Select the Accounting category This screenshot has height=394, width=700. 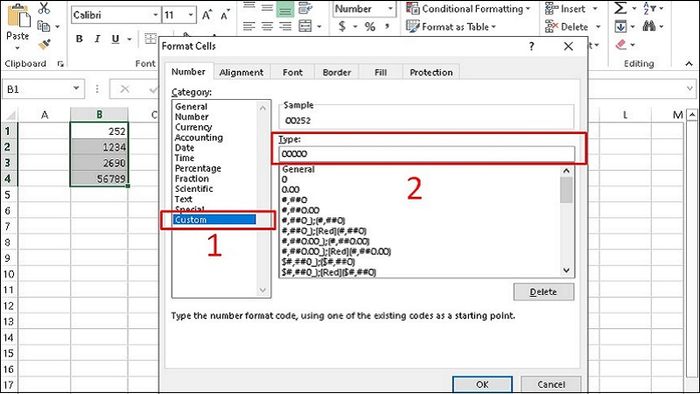click(x=199, y=137)
